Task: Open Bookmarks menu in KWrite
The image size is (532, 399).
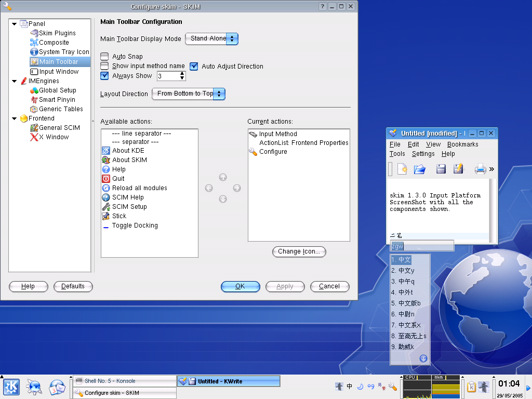Action: [462, 144]
